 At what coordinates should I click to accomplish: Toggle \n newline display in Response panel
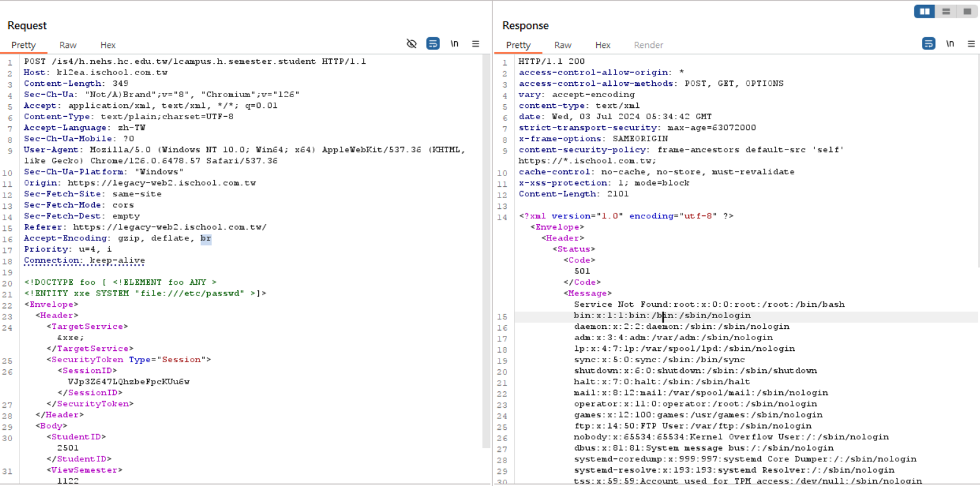(x=950, y=44)
